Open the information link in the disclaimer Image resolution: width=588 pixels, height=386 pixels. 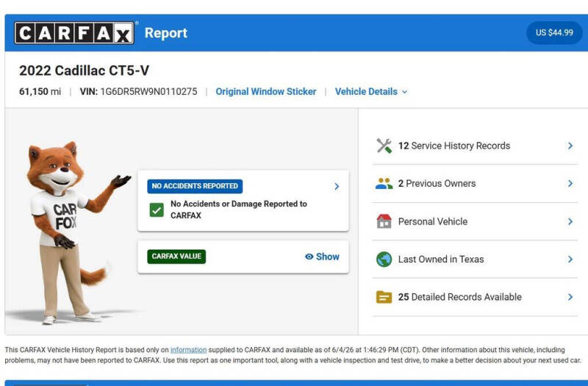coord(188,350)
